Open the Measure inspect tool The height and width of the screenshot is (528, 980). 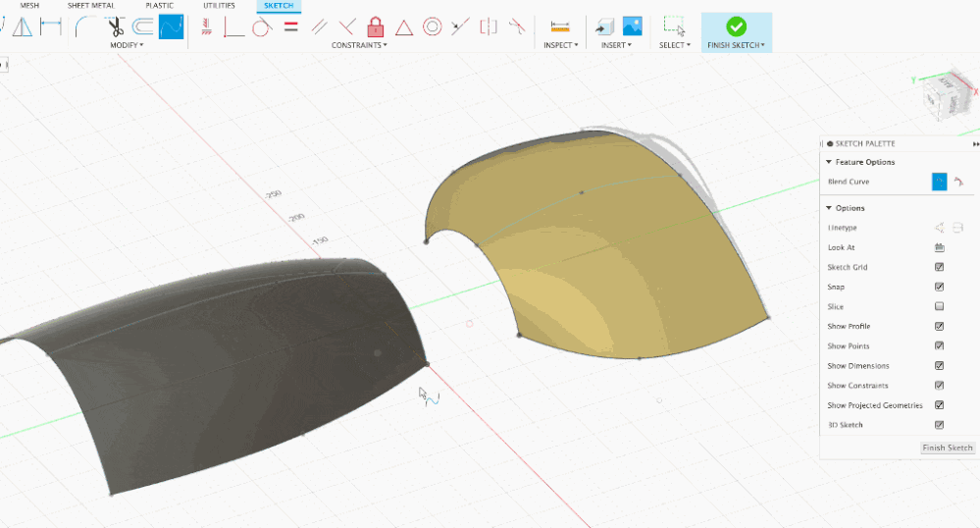(x=560, y=26)
